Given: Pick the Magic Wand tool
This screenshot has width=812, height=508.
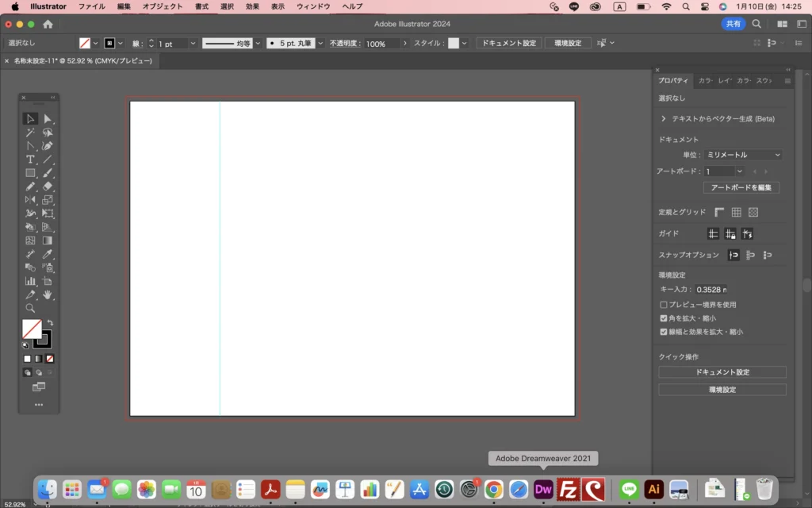Looking at the screenshot, I should (30, 133).
